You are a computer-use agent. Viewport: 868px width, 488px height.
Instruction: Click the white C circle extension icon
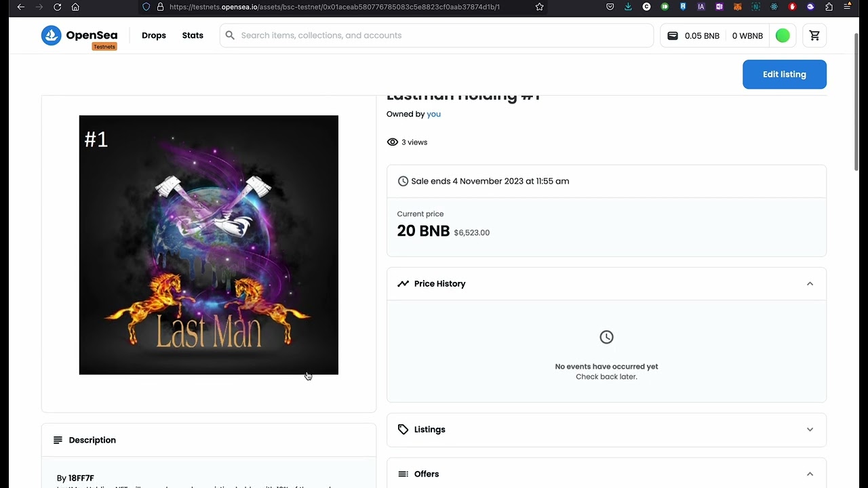click(646, 7)
